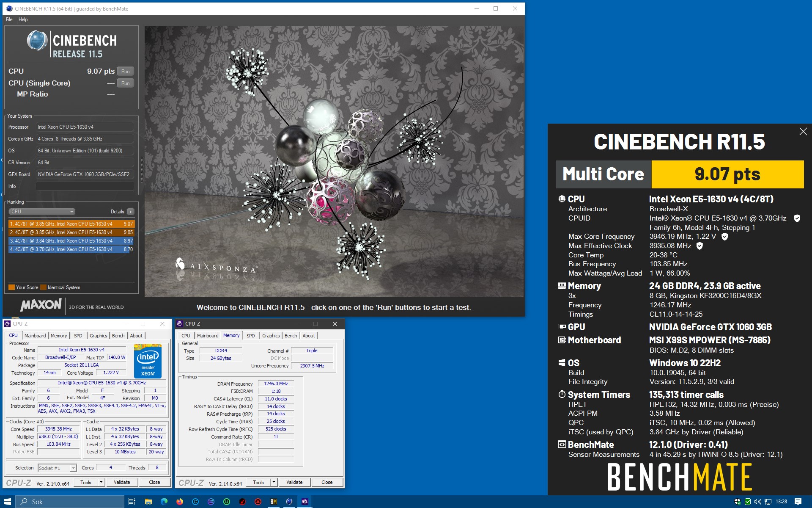Select ranking entry scoring 8.97
This screenshot has height=508, width=812.
pos(71,241)
